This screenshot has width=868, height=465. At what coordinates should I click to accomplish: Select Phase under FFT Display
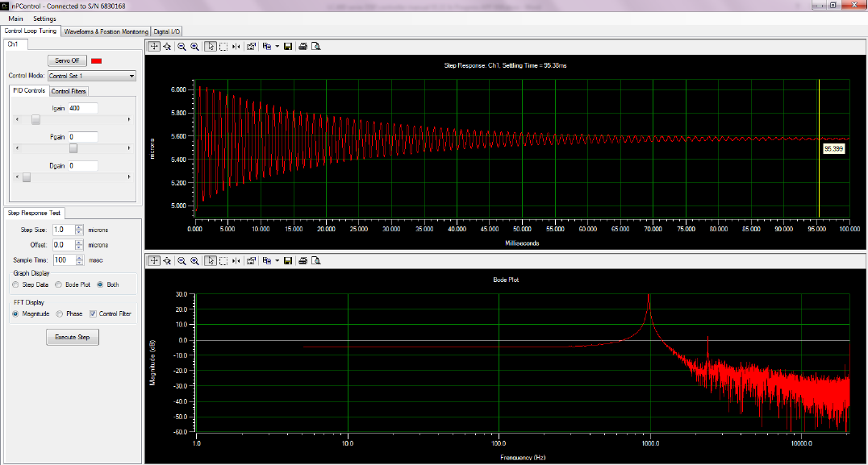[60, 313]
